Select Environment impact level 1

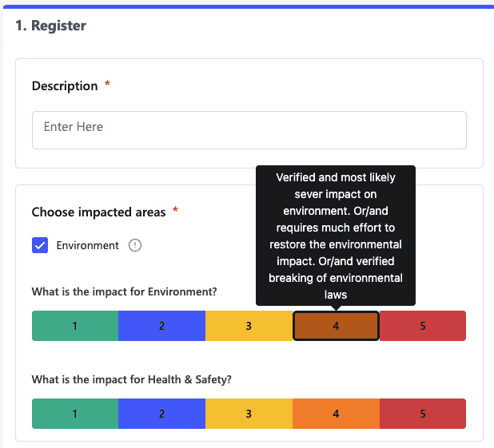click(x=75, y=326)
